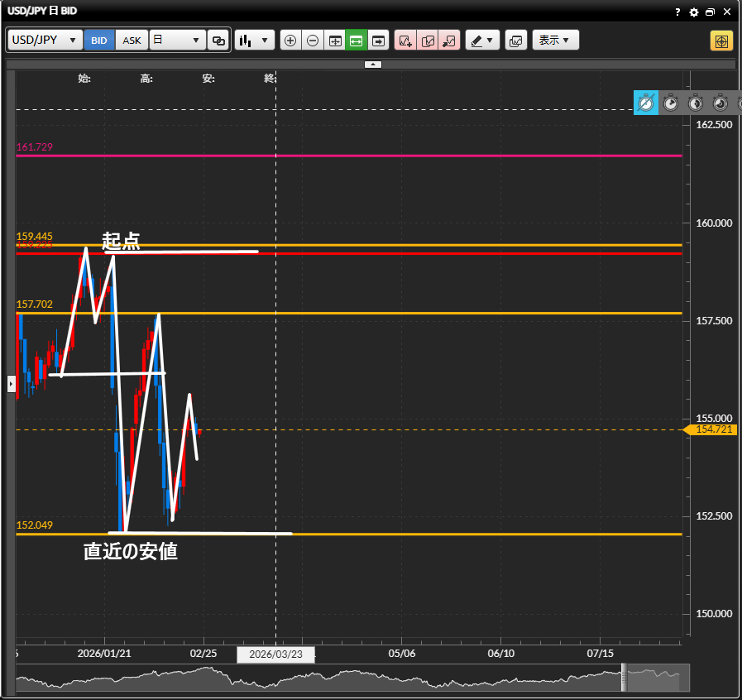Click the bottom overview range slider handle

coord(625,677)
